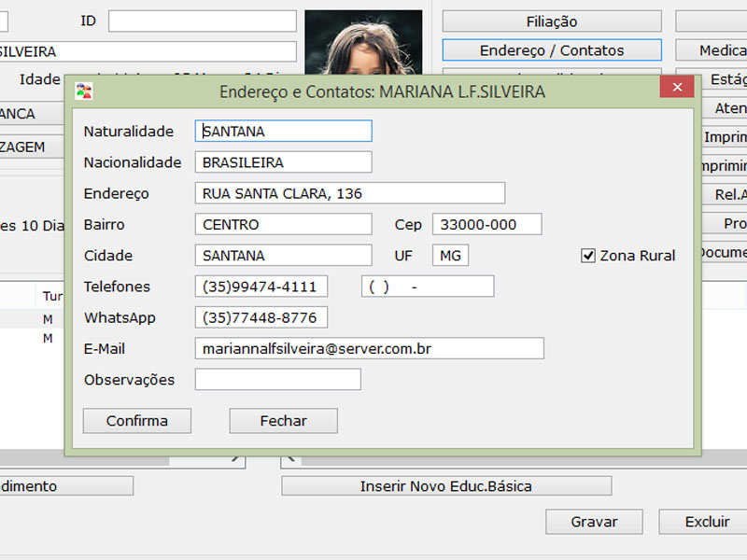Viewport: 747px width, 560px height.
Task: Click into the Endereço address field
Action: click(349, 193)
